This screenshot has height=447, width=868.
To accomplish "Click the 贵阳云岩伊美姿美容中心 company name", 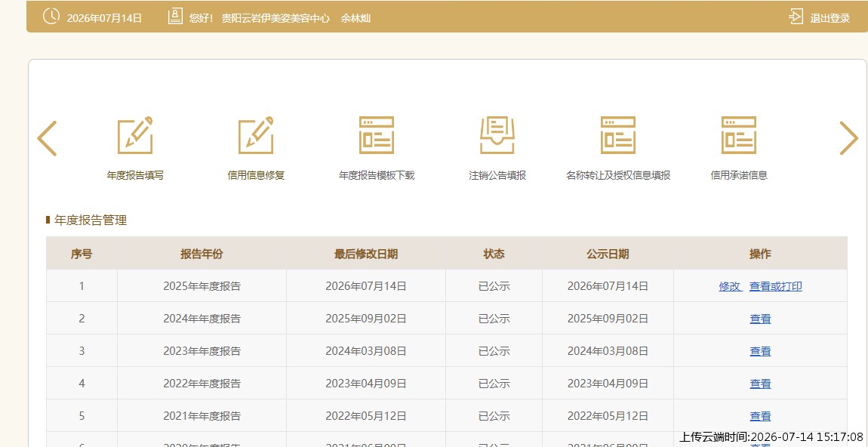I will pyautogui.click(x=275, y=18).
